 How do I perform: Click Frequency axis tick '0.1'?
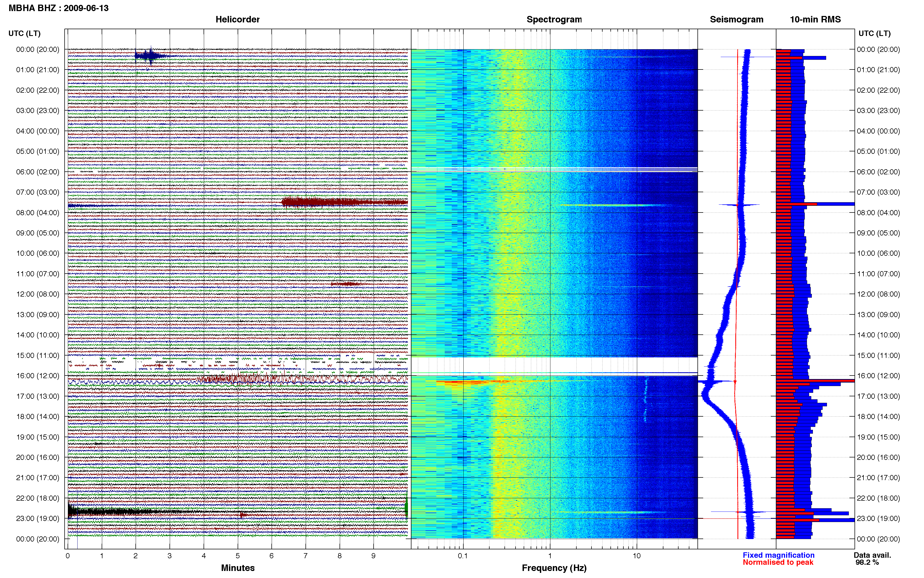[x=463, y=556]
